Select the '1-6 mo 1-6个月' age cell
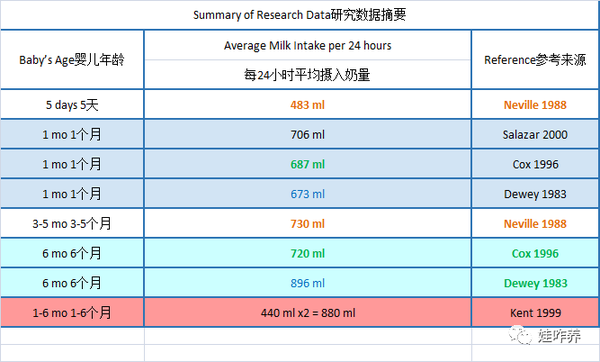 pyautogui.click(x=72, y=313)
